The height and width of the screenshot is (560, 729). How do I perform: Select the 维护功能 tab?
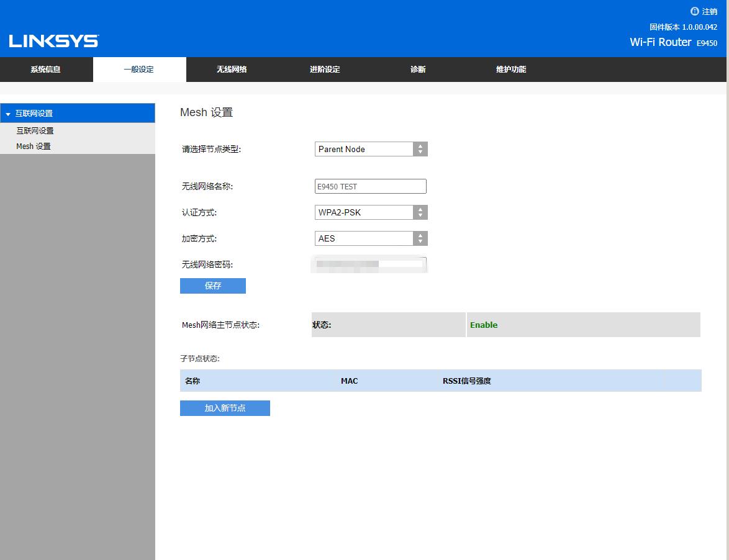coord(510,70)
